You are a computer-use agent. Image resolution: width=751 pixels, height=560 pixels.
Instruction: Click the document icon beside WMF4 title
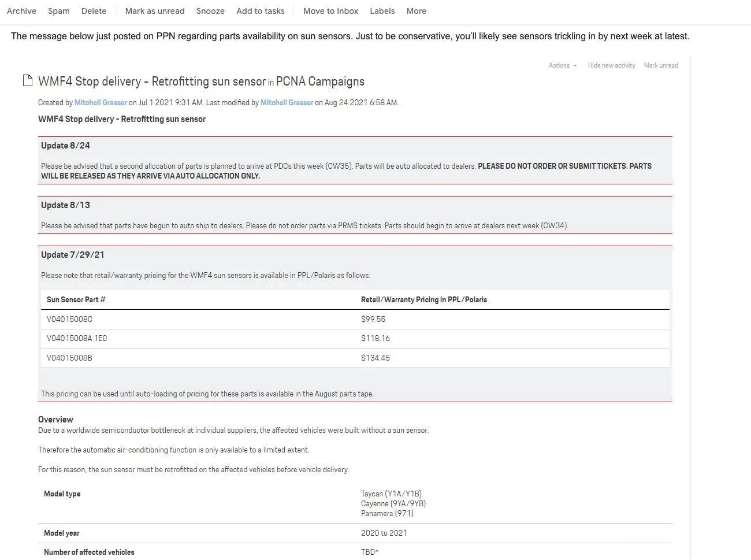click(27, 80)
